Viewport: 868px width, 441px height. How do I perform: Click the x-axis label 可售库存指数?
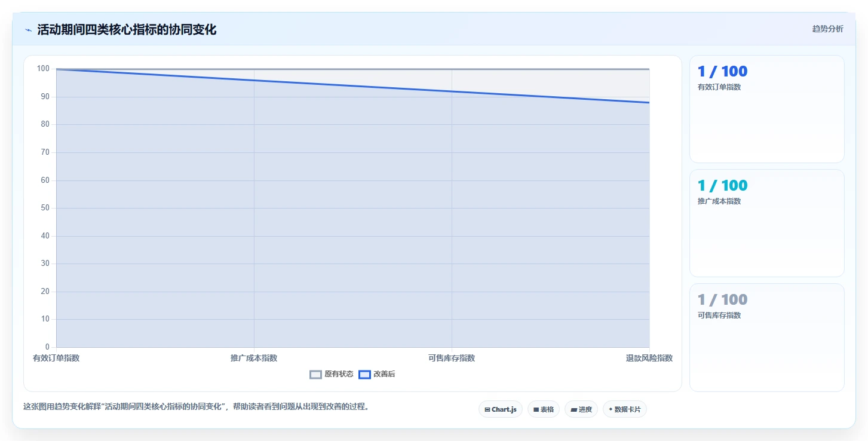point(452,358)
